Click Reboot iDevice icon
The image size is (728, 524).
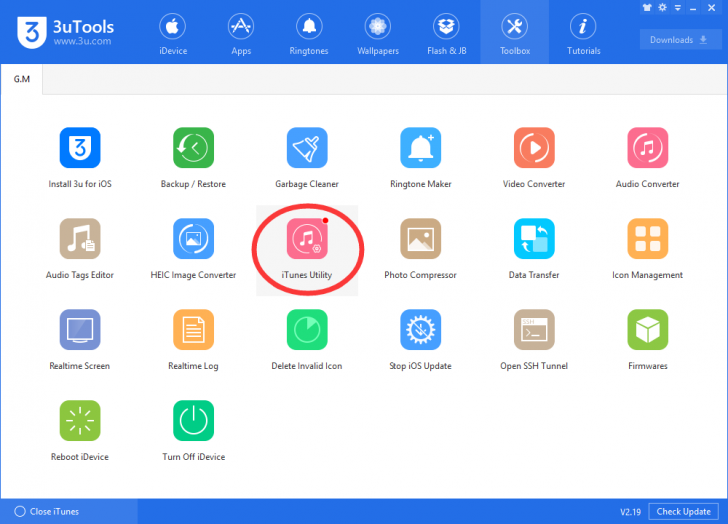point(80,421)
